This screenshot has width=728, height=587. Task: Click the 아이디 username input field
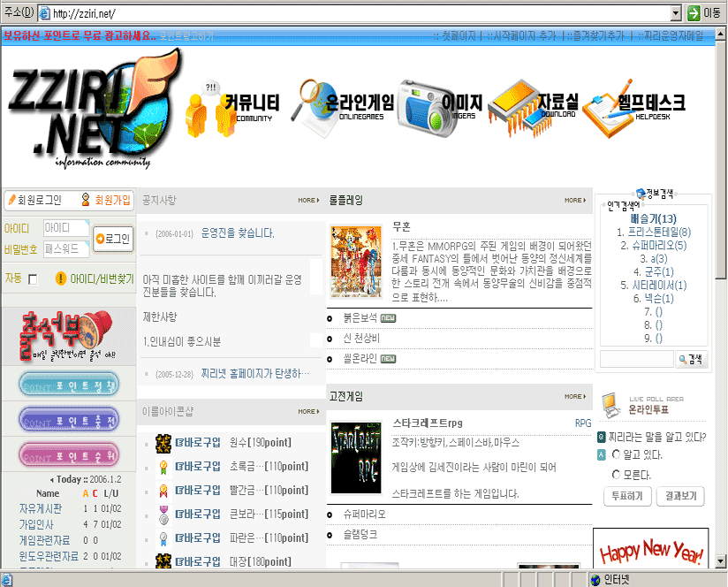tap(65, 228)
